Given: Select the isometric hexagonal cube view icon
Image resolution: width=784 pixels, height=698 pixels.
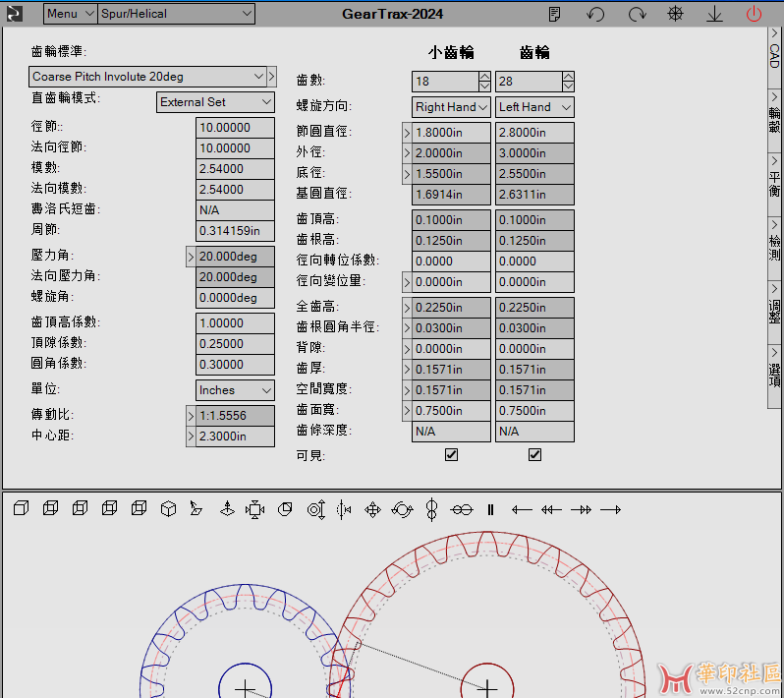Looking at the screenshot, I should [168, 509].
